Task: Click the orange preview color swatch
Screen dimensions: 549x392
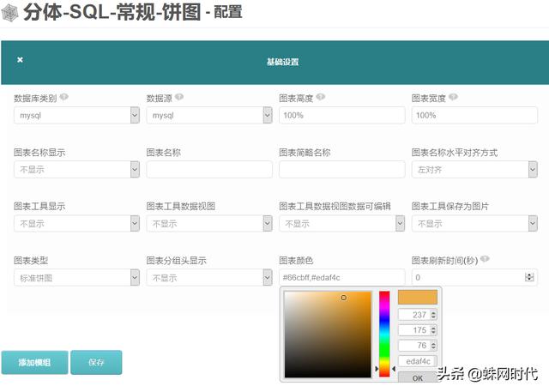Action: pyautogui.click(x=418, y=297)
